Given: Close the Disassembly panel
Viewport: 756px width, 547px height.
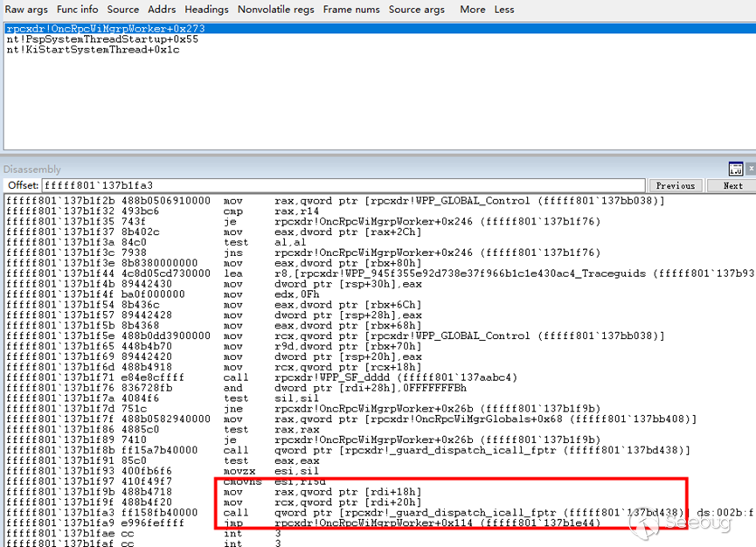Looking at the screenshot, I should pos(751,169).
